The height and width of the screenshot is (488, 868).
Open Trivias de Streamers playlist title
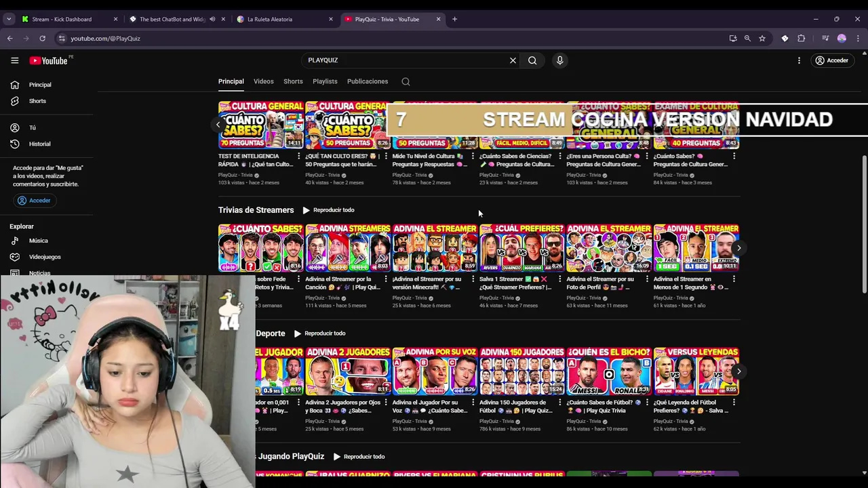pyautogui.click(x=256, y=210)
